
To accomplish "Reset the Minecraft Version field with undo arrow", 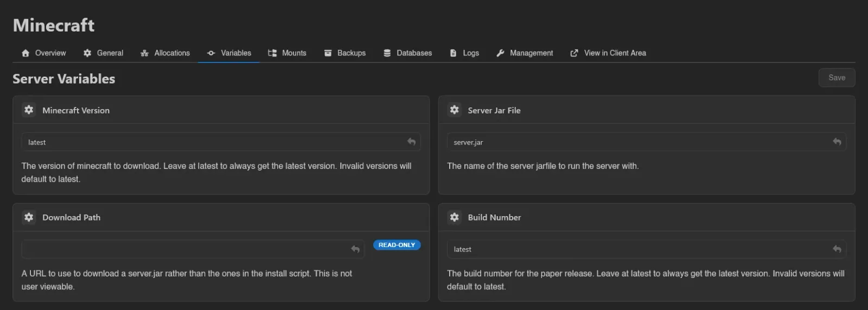I will (411, 142).
